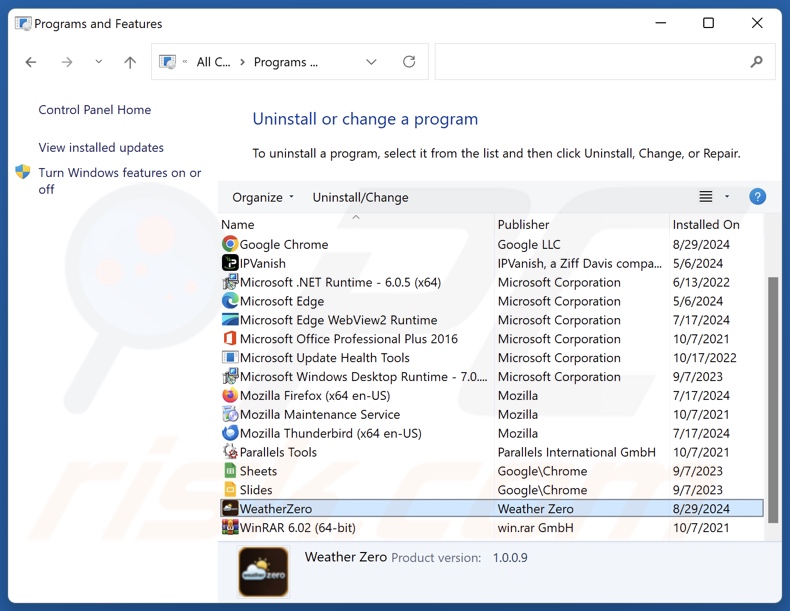This screenshot has width=790, height=611.
Task: Click the Parallels Tools icon
Action: [x=230, y=452]
